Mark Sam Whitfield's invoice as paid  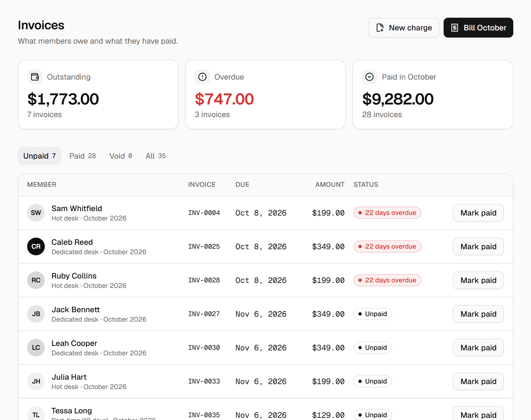point(478,213)
